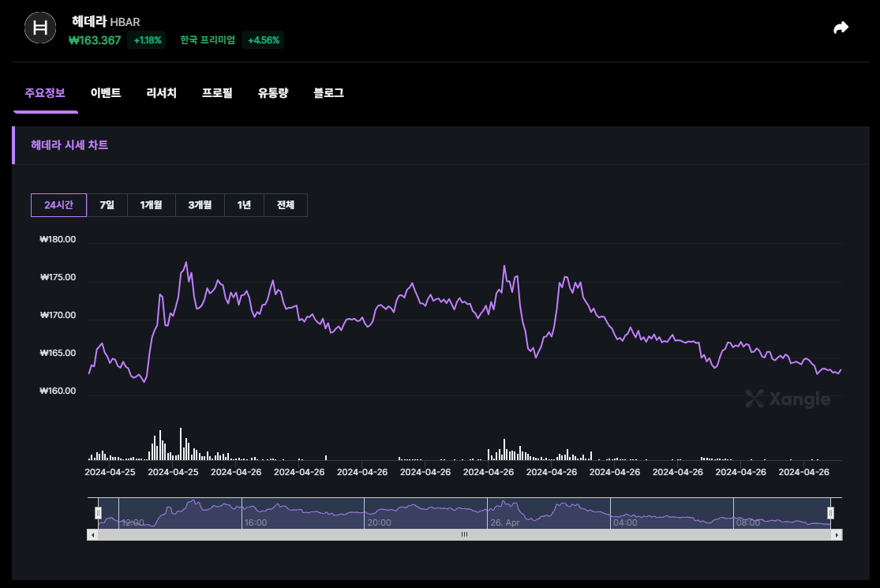Click the 한국 프리미엄 label
The width and height of the screenshot is (880, 588).
pyautogui.click(x=208, y=39)
